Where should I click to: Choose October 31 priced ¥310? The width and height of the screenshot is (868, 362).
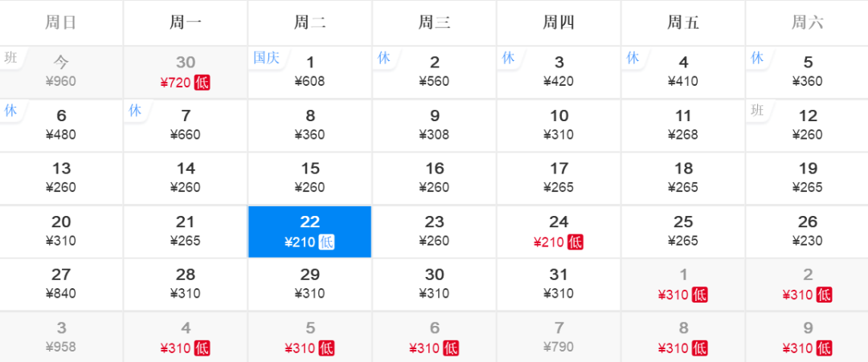pyautogui.click(x=559, y=285)
